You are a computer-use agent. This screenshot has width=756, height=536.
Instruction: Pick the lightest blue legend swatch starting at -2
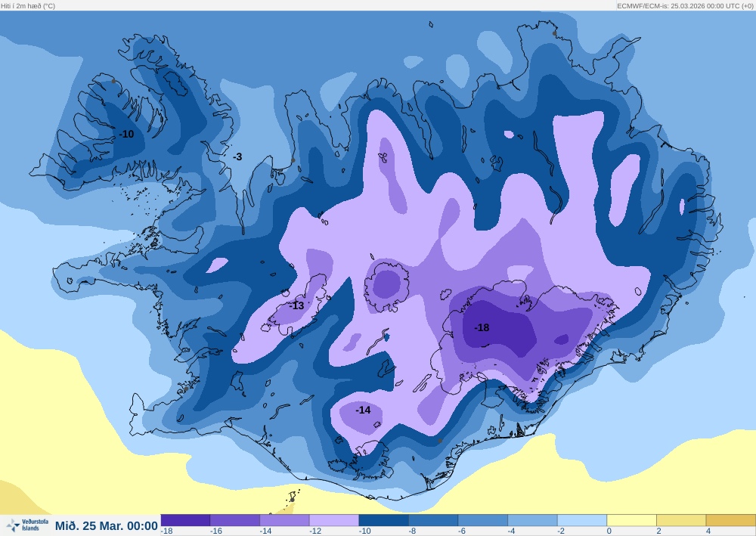[x=582, y=520]
